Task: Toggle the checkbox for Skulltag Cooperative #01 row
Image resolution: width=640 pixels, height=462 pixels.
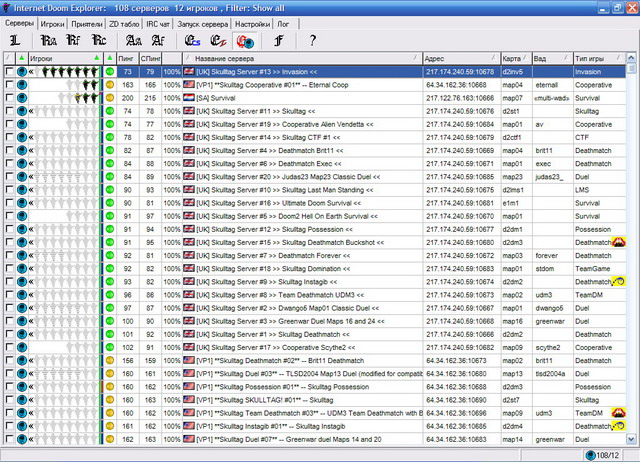Action: pyautogui.click(x=9, y=85)
